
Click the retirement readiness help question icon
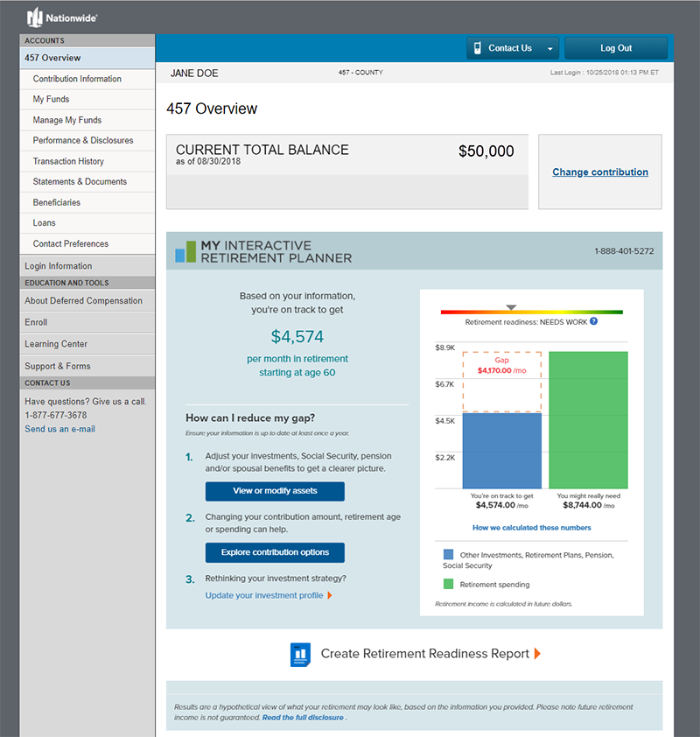[594, 321]
